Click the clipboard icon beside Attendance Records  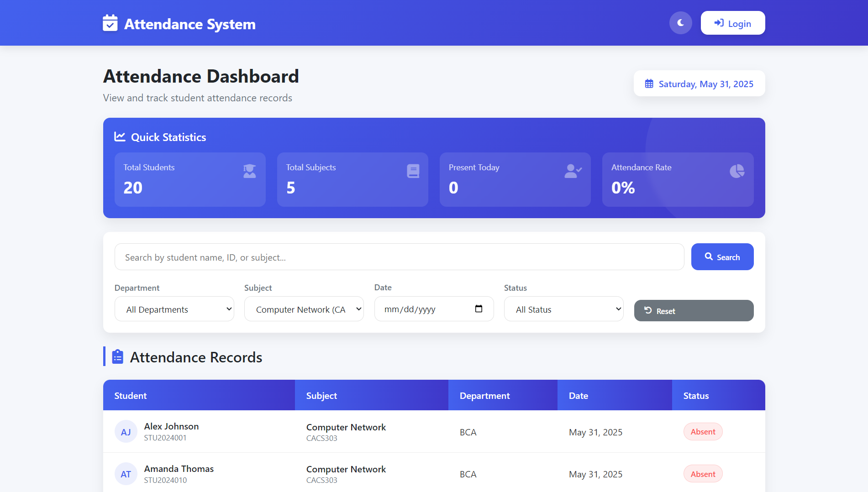click(x=118, y=357)
